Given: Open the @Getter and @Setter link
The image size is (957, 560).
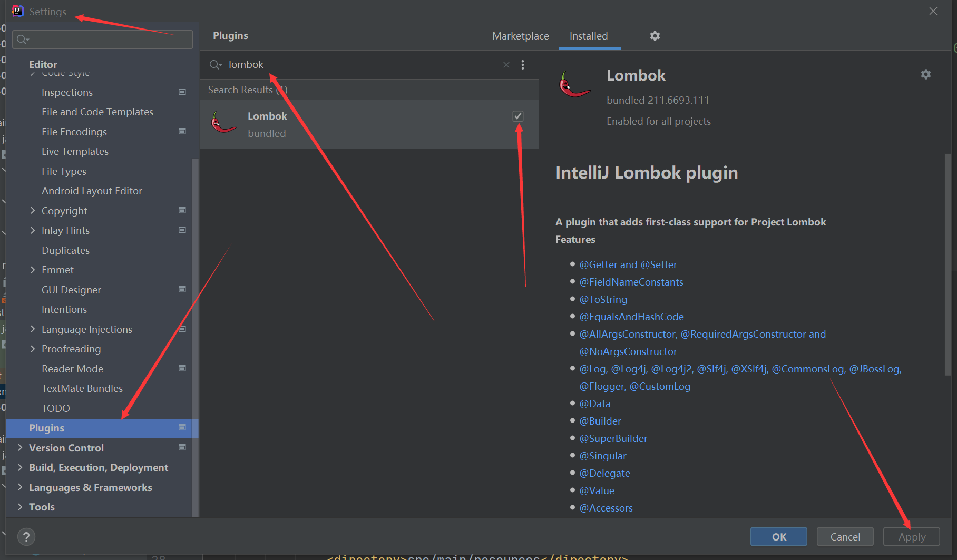Looking at the screenshot, I should (x=628, y=264).
